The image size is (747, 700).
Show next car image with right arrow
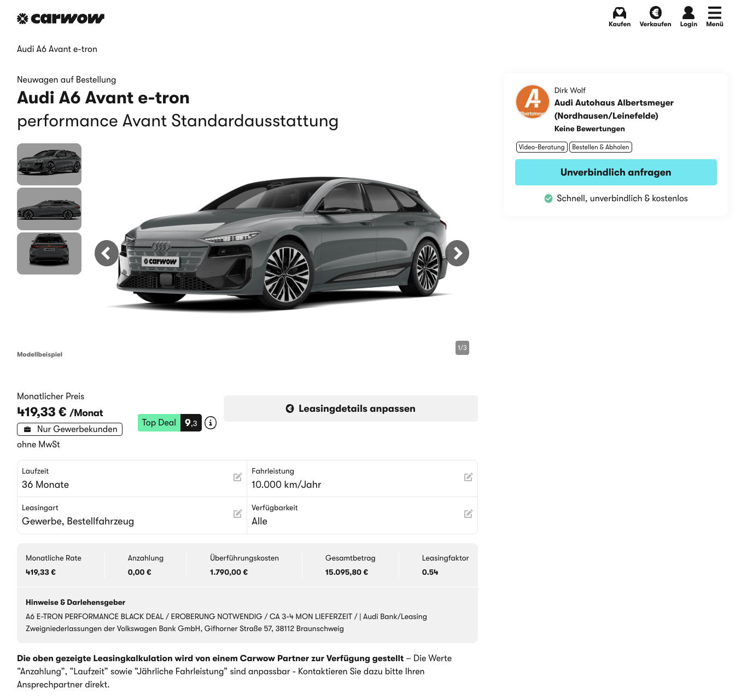[x=457, y=253]
